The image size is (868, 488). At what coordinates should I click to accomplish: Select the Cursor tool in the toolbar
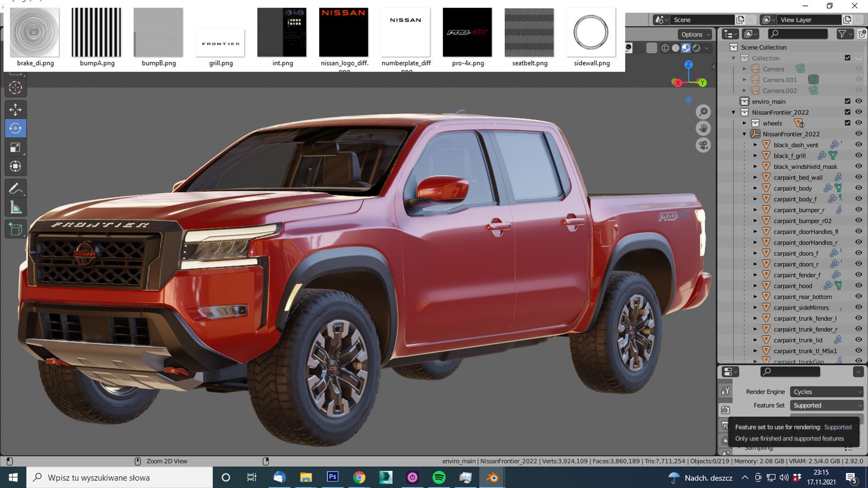point(15,88)
